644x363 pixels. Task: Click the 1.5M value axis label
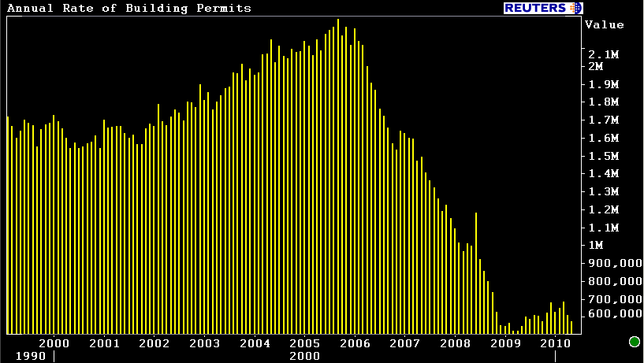603,156
